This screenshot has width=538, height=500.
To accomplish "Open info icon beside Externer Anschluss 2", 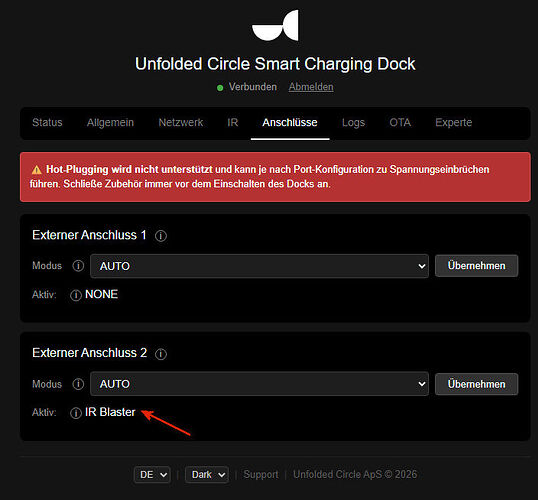I will [x=161, y=354].
